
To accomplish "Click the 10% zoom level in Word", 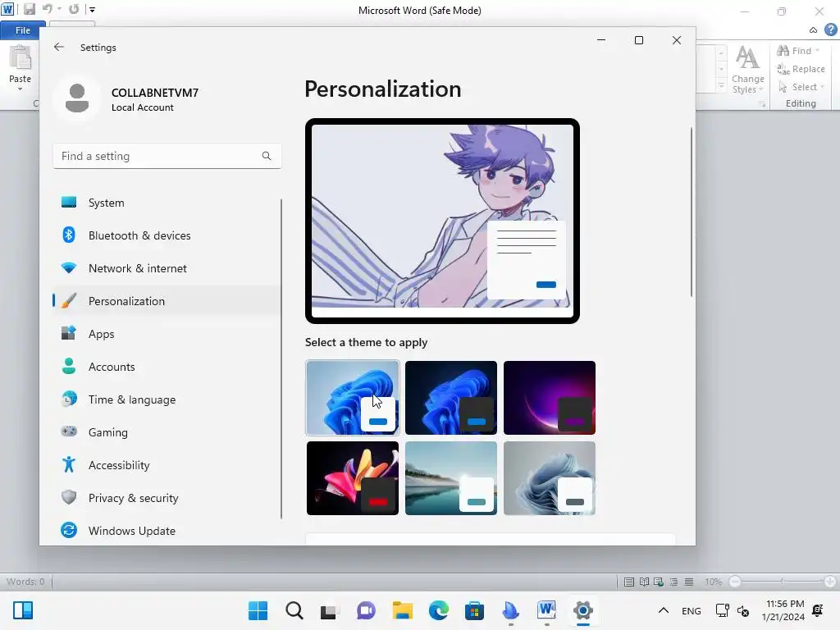I will (713, 582).
